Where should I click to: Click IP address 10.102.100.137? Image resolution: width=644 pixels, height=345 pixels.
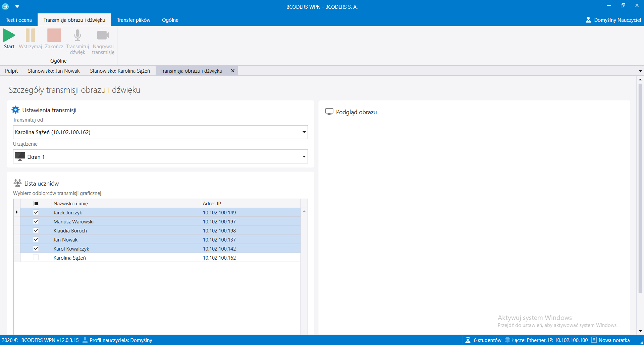tap(219, 239)
